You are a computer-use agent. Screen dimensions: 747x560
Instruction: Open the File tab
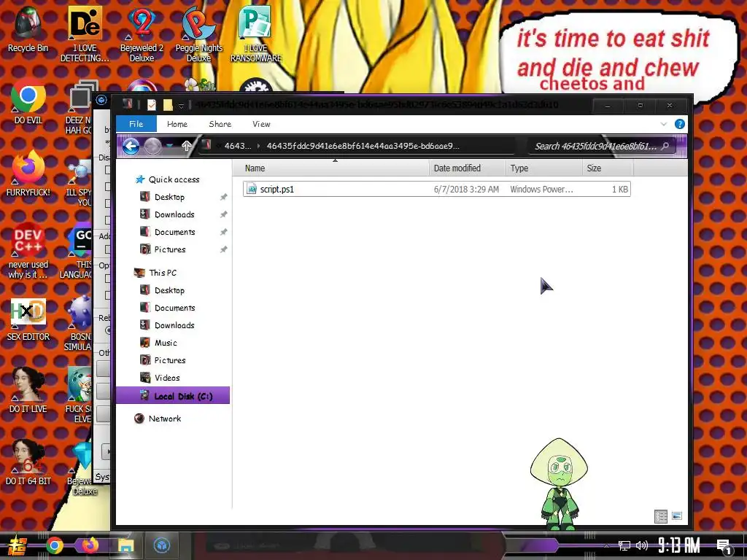pyautogui.click(x=136, y=124)
